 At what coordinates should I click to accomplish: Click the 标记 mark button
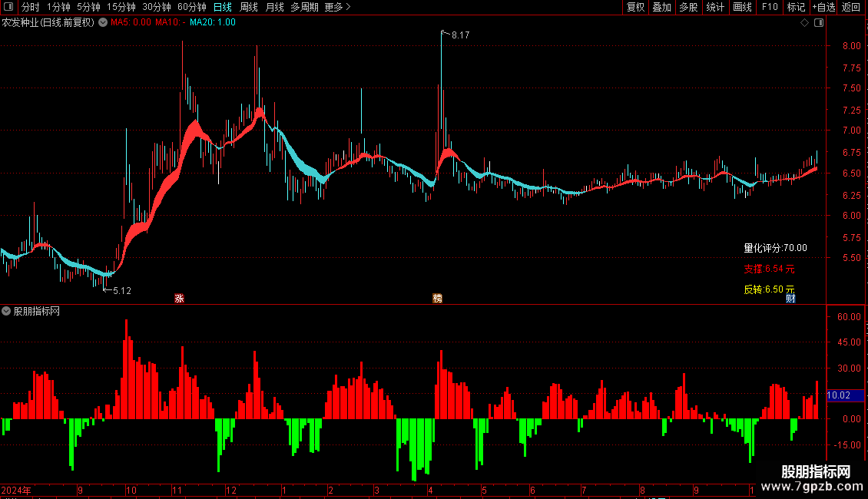pyautogui.click(x=796, y=7)
